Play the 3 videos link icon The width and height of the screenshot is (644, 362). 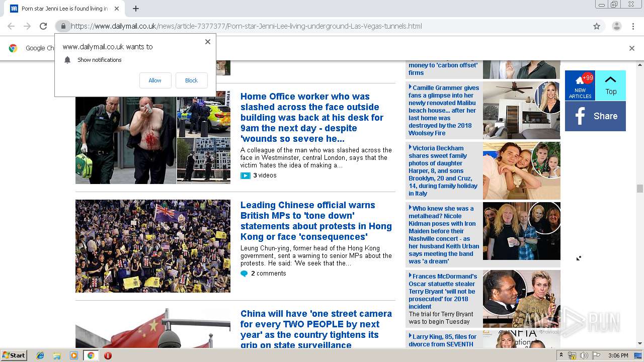[x=245, y=175]
